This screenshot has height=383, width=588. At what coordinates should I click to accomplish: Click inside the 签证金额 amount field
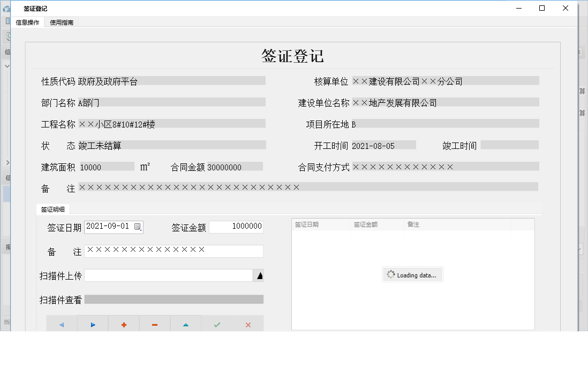[x=236, y=227]
